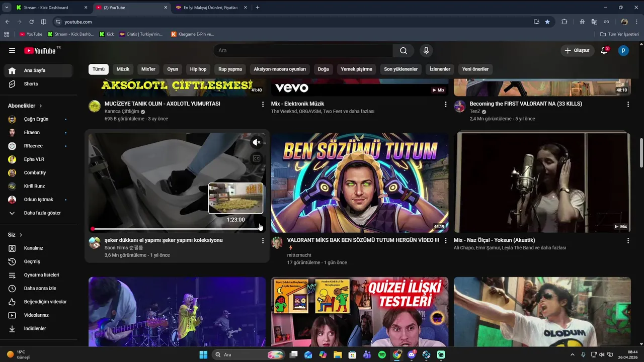Select the İzlenenler filter chip
Screen dimensions: 644x362
(x=440, y=69)
